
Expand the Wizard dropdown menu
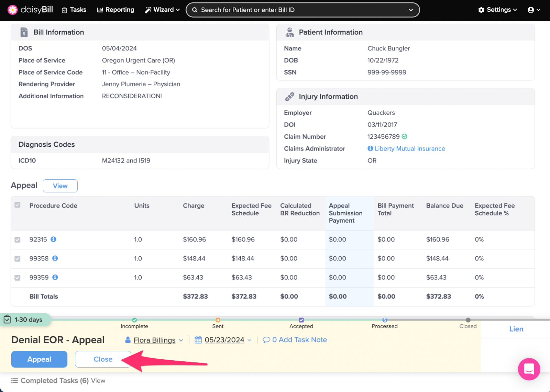click(162, 10)
